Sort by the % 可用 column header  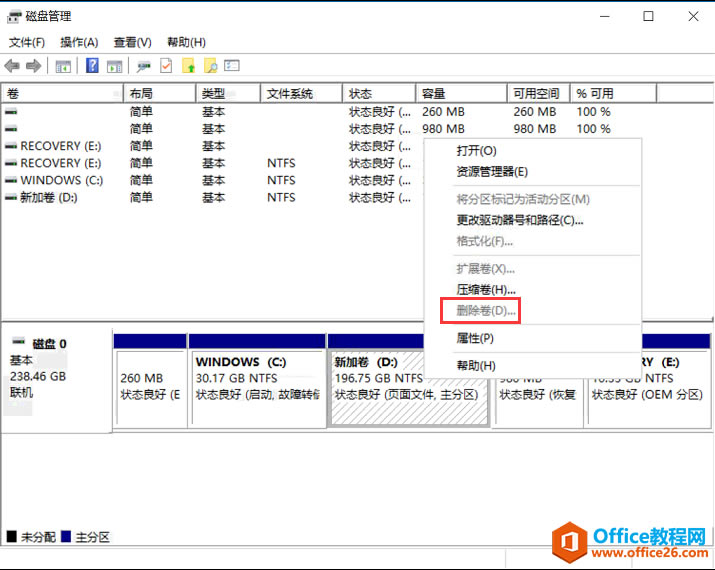pos(613,94)
